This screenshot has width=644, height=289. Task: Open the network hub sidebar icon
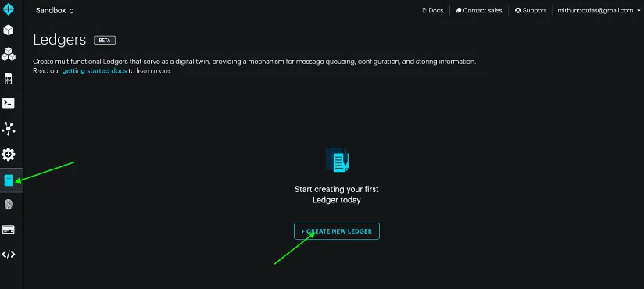pos(9,129)
